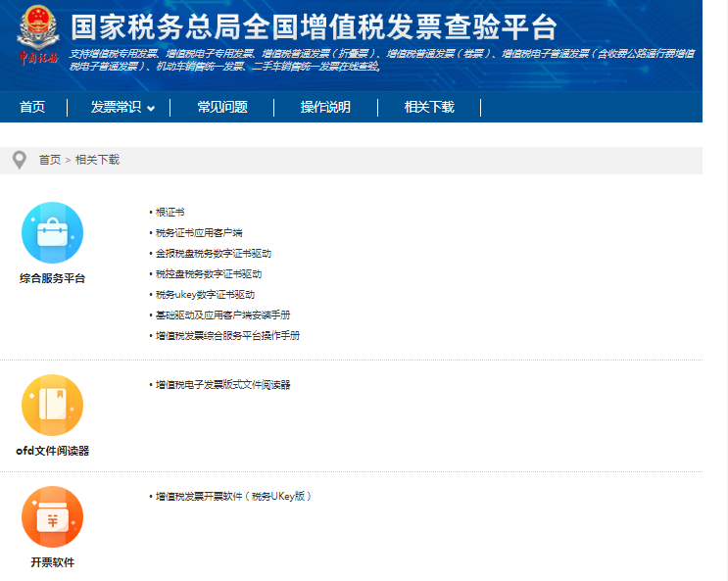Viewport: 728px width, 581px height.
Task: Download 税控盘税务数字证书驱动
Action: (x=209, y=274)
